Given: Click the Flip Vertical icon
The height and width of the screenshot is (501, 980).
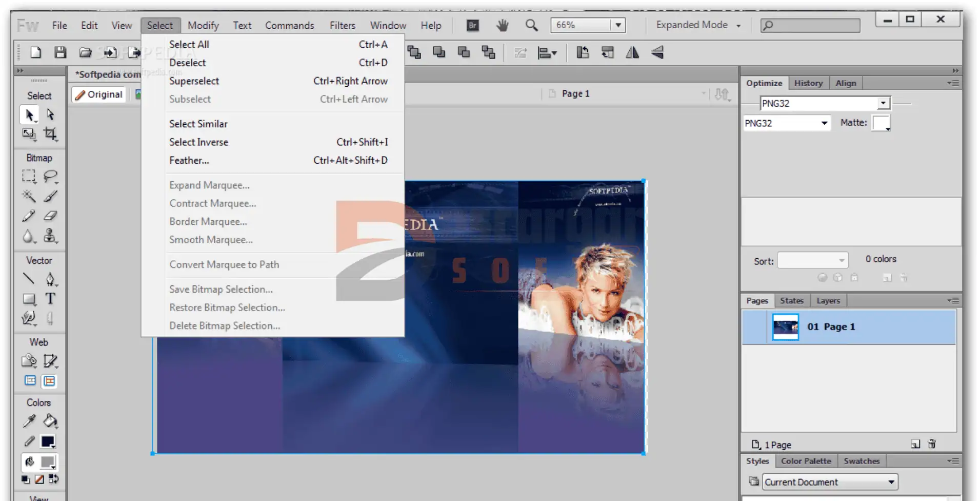Looking at the screenshot, I should (657, 52).
